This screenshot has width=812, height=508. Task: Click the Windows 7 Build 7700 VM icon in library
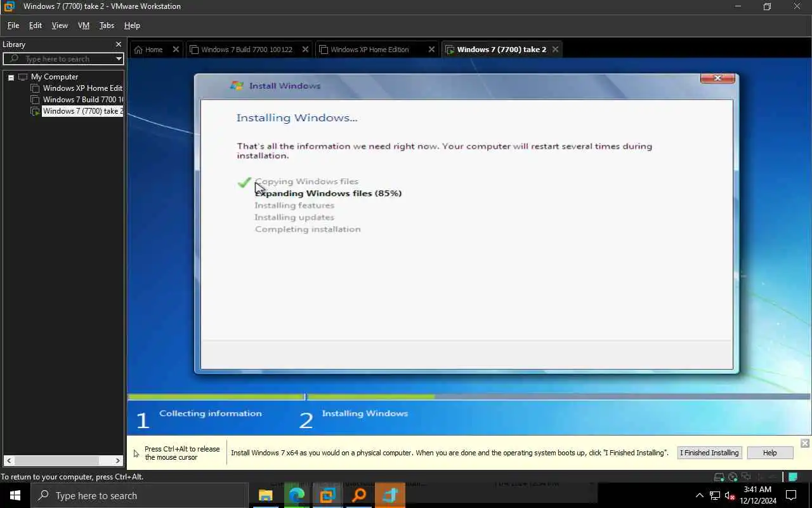36,100
